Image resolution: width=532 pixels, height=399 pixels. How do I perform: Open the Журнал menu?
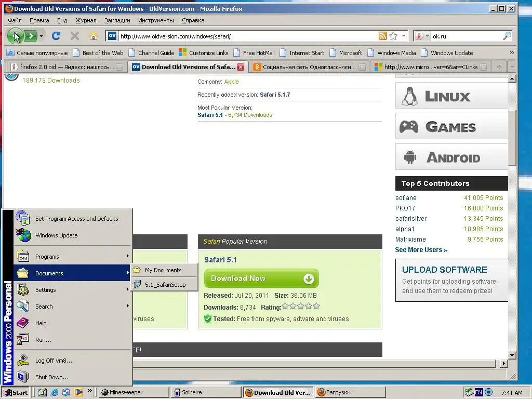coord(86,20)
